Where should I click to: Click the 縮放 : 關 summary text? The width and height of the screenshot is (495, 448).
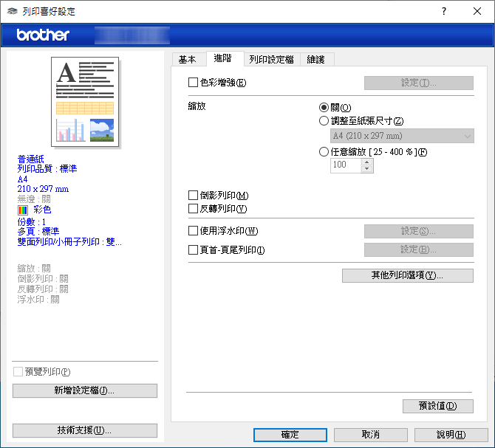pyautogui.click(x=34, y=269)
